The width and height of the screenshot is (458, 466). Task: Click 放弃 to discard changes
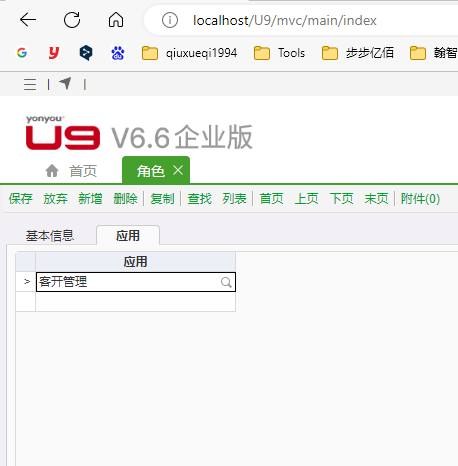[x=55, y=199]
